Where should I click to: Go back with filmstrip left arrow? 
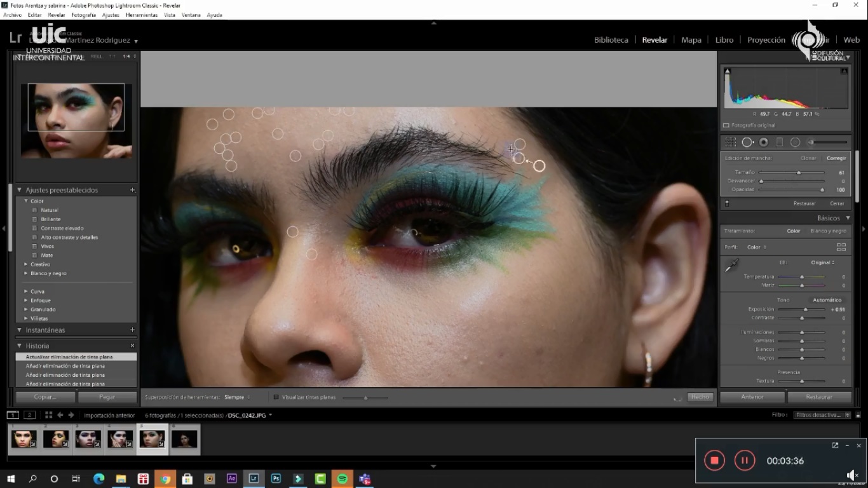[x=60, y=415]
